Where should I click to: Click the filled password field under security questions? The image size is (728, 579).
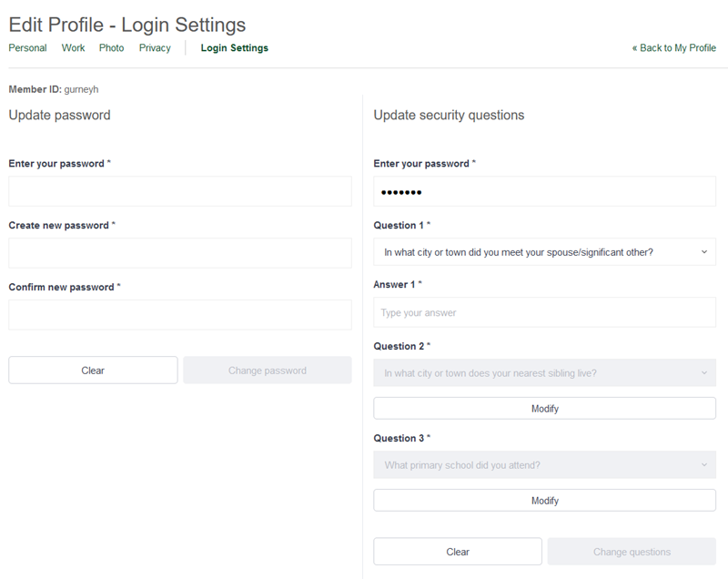tap(544, 190)
